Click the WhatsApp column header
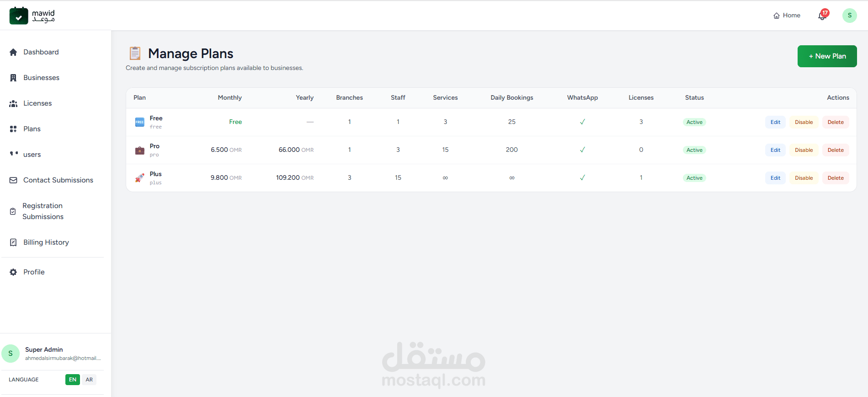 tap(582, 98)
